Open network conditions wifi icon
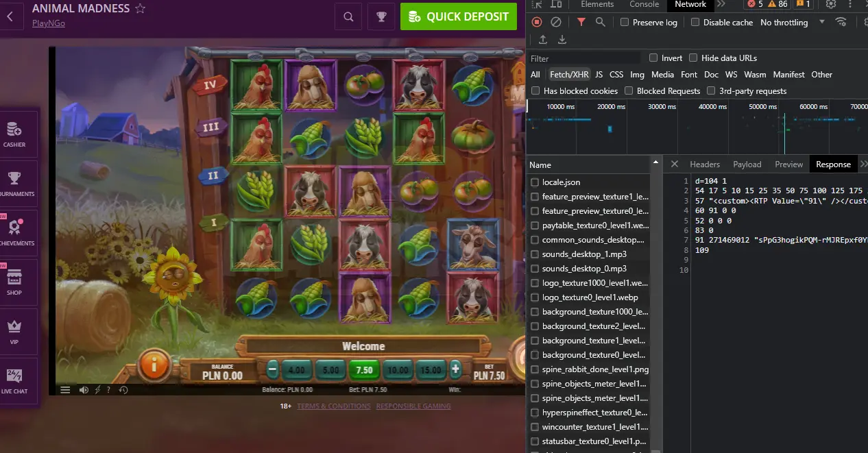 pyautogui.click(x=841, y=22)
